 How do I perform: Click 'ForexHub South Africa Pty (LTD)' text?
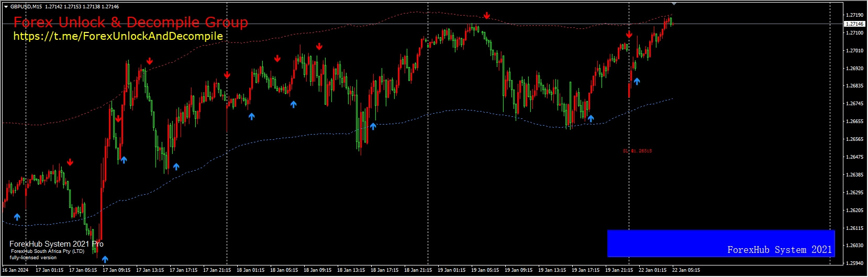tap(48, 251)
